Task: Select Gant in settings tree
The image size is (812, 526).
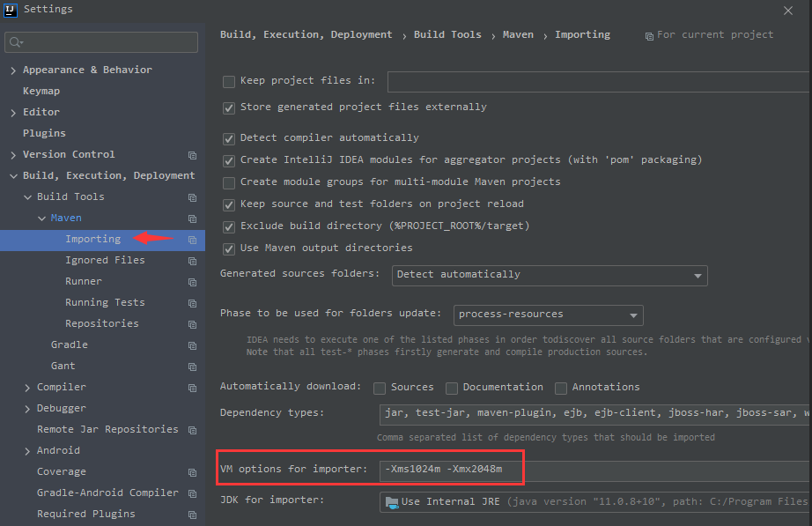Action: pyautogui.click(x=63, y=366)
